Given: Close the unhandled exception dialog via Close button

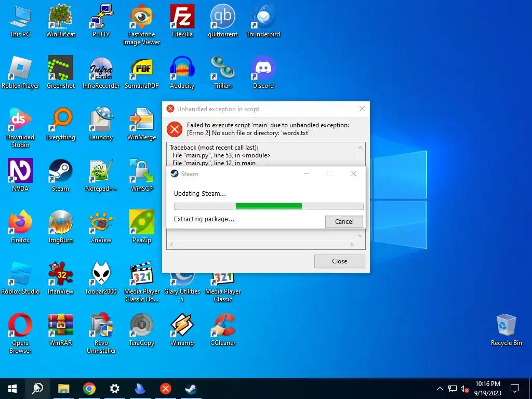Looking at the screenshot, I should tap(340, 261).
